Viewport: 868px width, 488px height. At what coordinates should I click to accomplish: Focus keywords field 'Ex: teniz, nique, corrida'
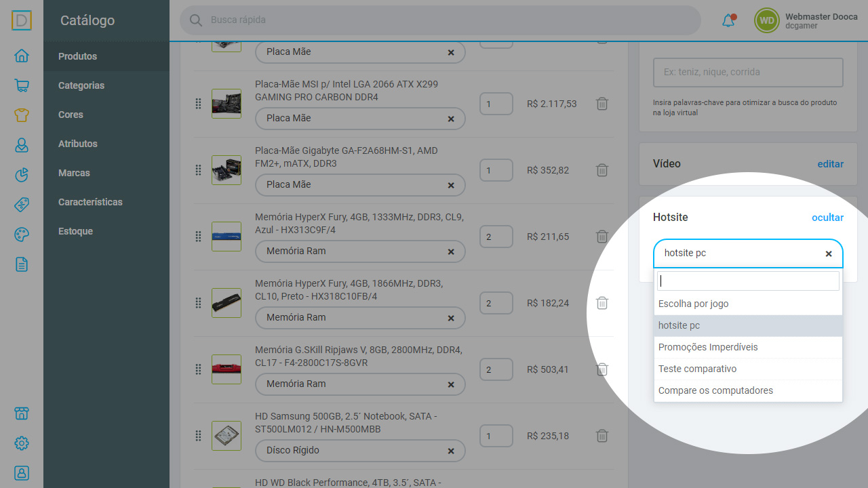(x=748, y=73)
